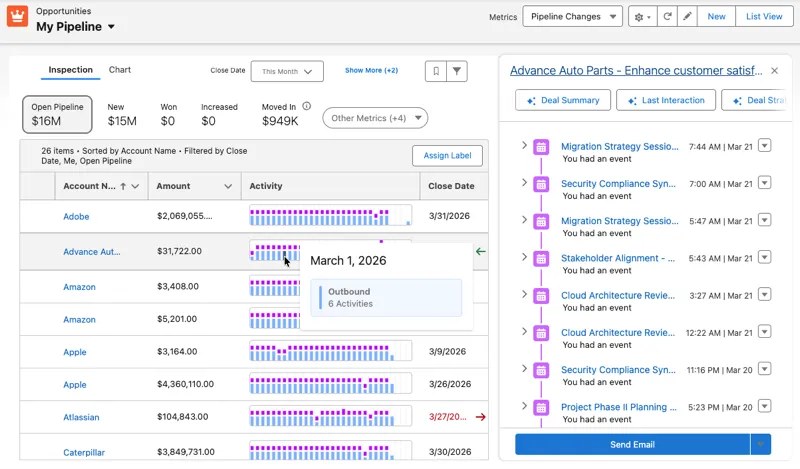This screenshot has height=469, width=800.
Task: Click the Atlassian red arrow indicator
Action: [x=480, y=417]
